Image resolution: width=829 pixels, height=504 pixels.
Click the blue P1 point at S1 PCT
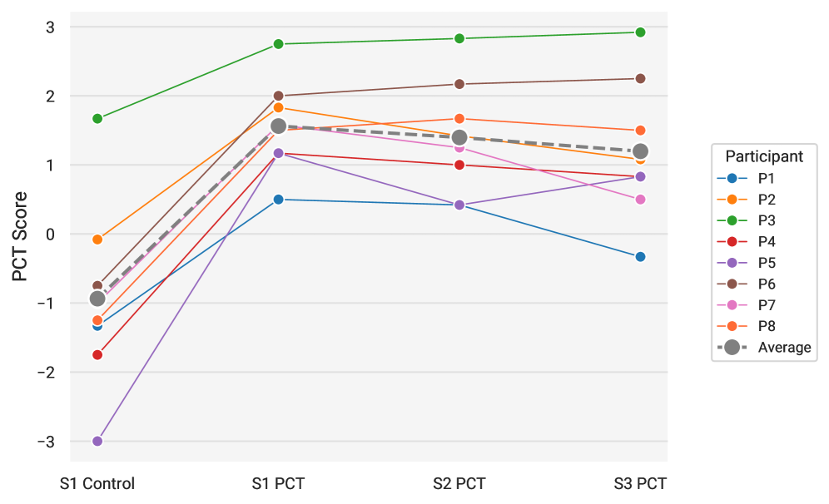coord(278,200)
